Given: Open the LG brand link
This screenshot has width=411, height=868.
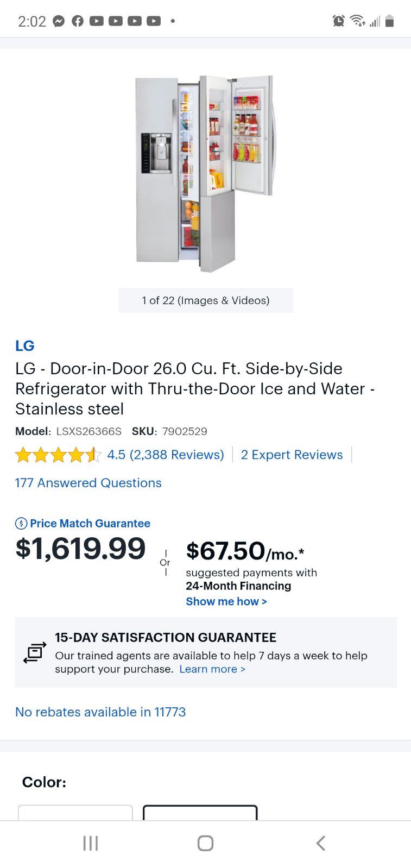Looking at the screenshot, I should click(25, 346).
